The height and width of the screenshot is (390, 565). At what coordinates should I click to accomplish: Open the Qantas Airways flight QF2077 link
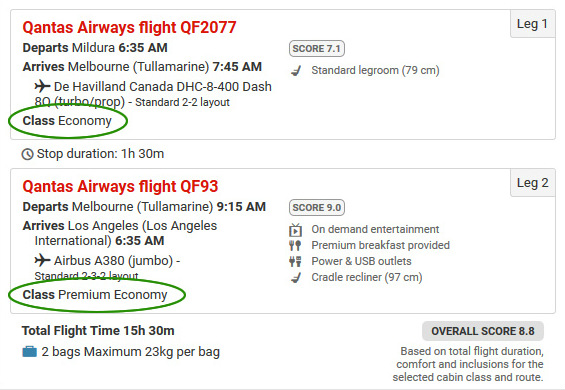coord(129,27)
